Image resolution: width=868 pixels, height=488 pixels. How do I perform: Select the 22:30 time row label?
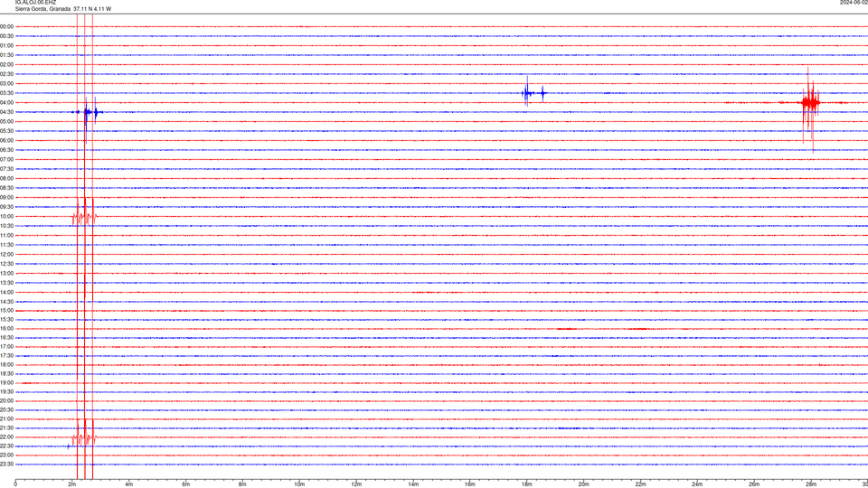[7, 446]
